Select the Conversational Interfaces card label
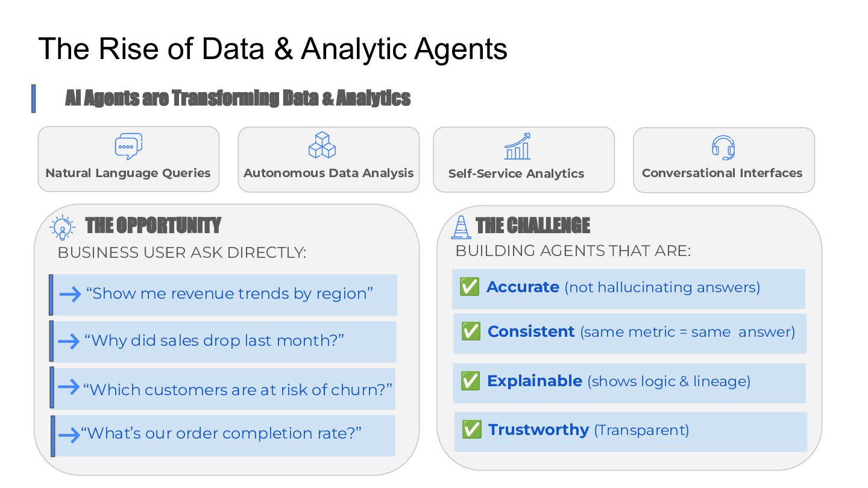The width and height of the screenshot is (868, 488). 722,174
